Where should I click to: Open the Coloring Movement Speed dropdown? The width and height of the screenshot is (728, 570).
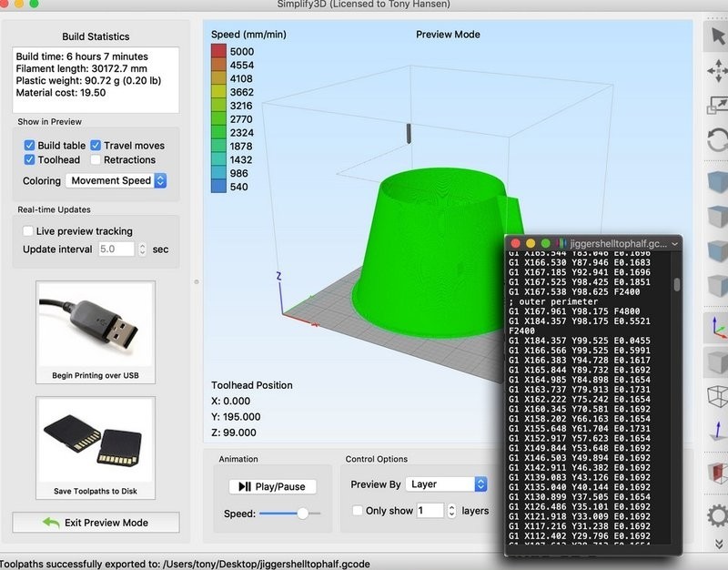[x=118, y=181]
